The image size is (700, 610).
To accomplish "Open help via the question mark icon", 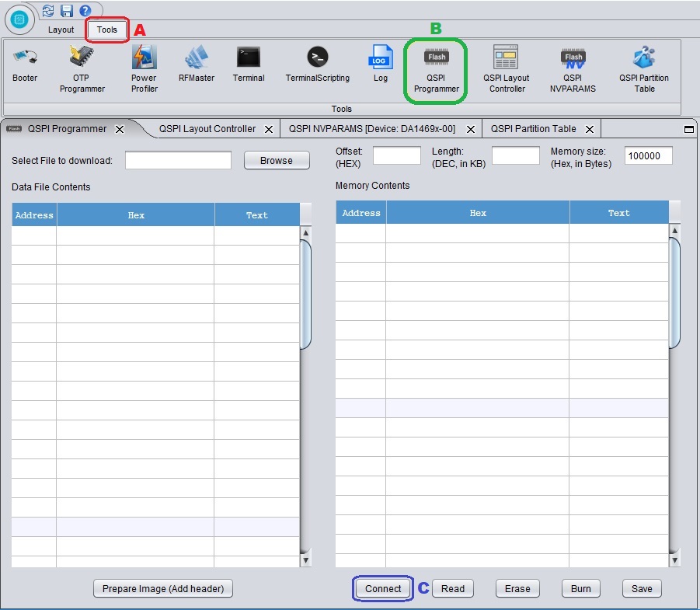I will tap(85, 10).
